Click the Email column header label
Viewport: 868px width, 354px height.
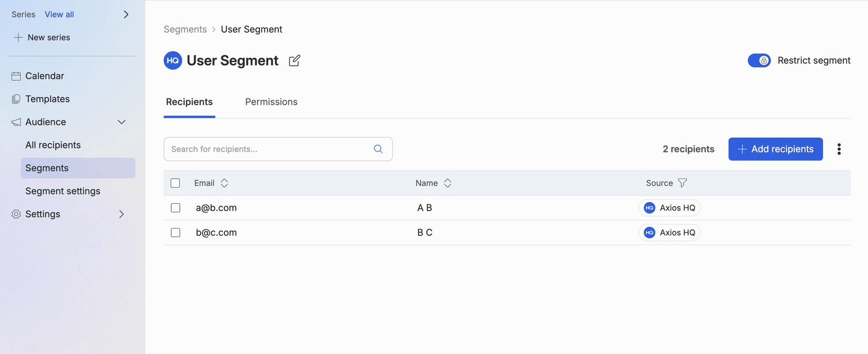pos(204,183)
